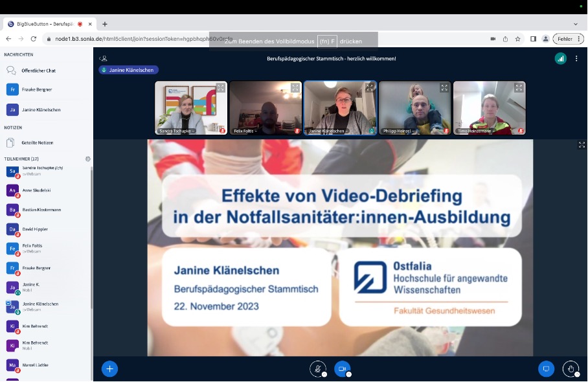Viewport: 588px width, 382px height.
Task: Open the options three-dot menu
Action: point(576,58)
